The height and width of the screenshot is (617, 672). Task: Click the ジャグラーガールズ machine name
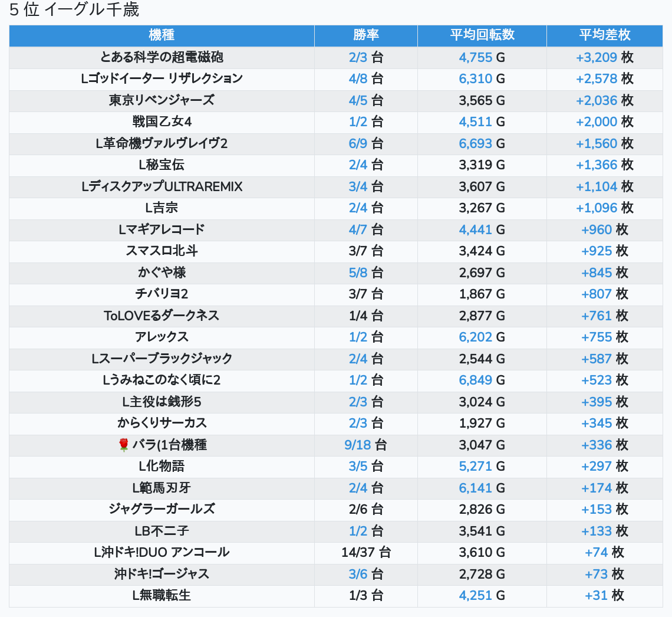pos(162,509)
